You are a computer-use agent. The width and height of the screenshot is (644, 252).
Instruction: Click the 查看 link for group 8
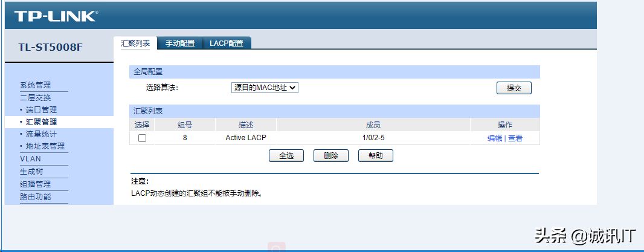pyautogui.click(x=515, y=138)
